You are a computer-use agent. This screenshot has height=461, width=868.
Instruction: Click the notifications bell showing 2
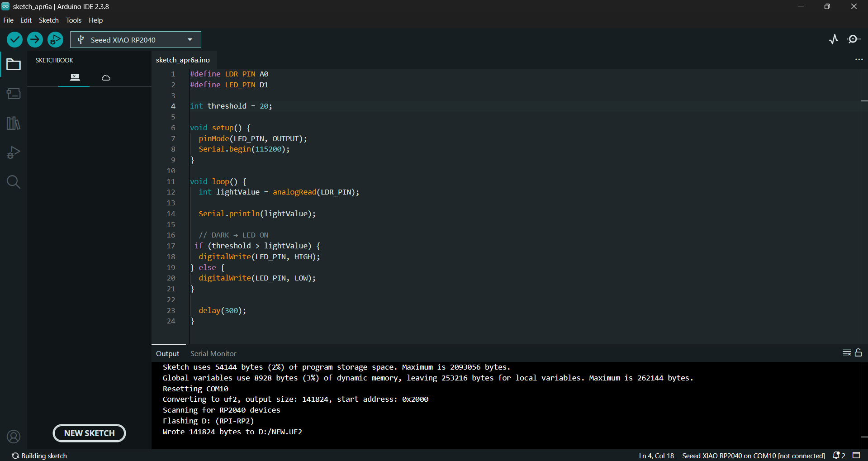pos(839,456)
